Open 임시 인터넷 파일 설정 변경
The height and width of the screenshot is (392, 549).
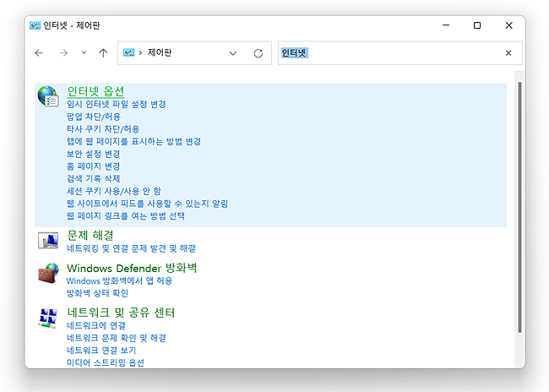tap(117, 104)
